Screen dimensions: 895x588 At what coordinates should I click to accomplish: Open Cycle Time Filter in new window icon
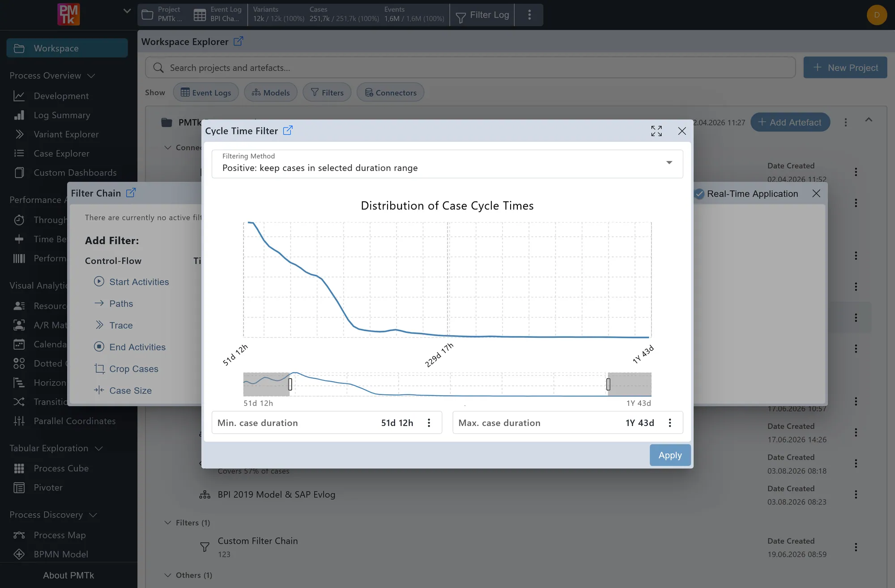coord(288,130)
